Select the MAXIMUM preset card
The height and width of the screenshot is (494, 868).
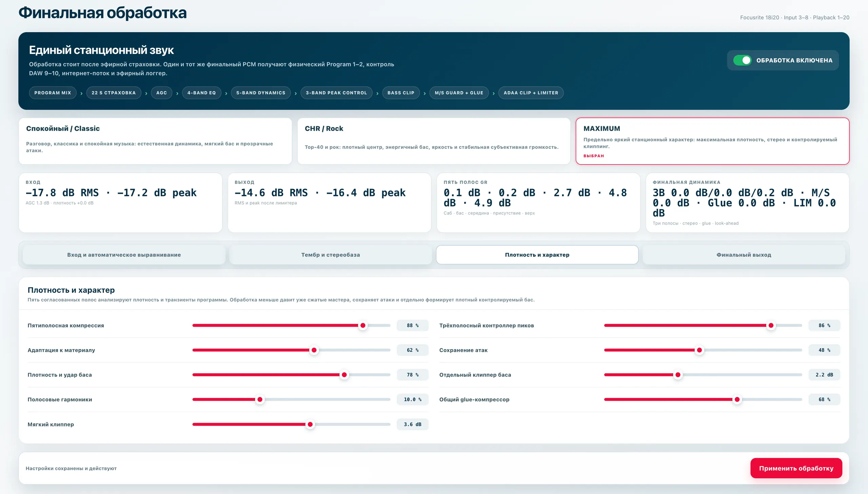(x=712, y=141)
